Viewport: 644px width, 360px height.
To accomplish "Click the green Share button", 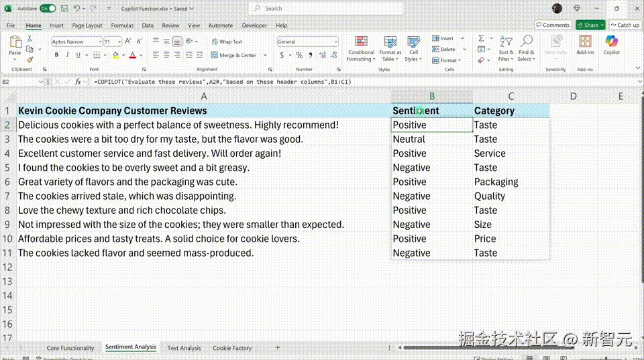I will (590, 25).
